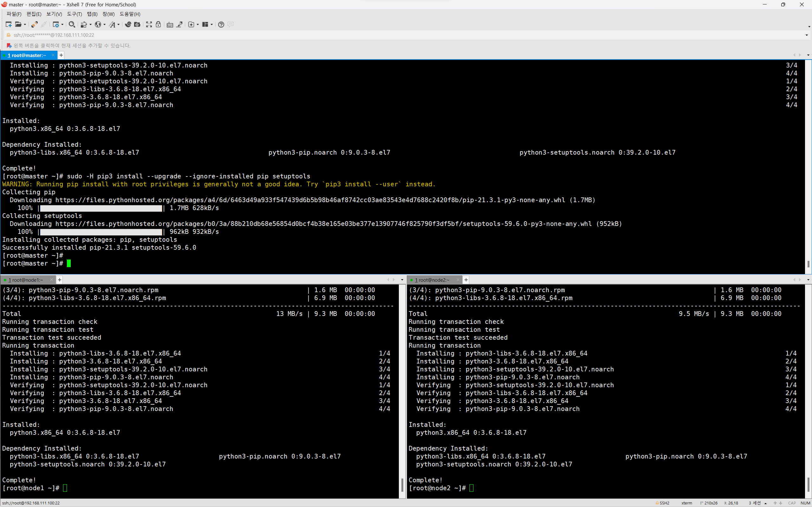Click the New Session icon
This screenshot has height=507, width=812.
(x=8, y=24)
